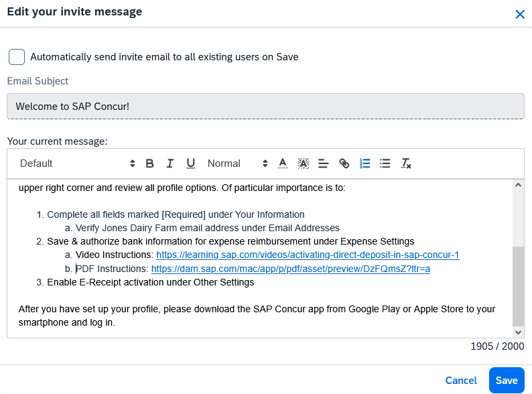
Task: Click the "Save & authorize bank information" list item
Action: coord(230,241)
